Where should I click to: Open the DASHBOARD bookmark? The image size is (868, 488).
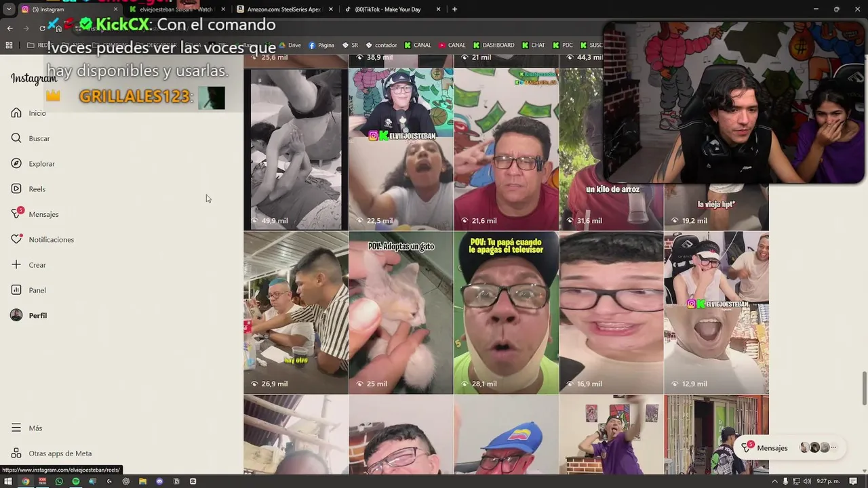pyautogui.click(x=494, y=45)
